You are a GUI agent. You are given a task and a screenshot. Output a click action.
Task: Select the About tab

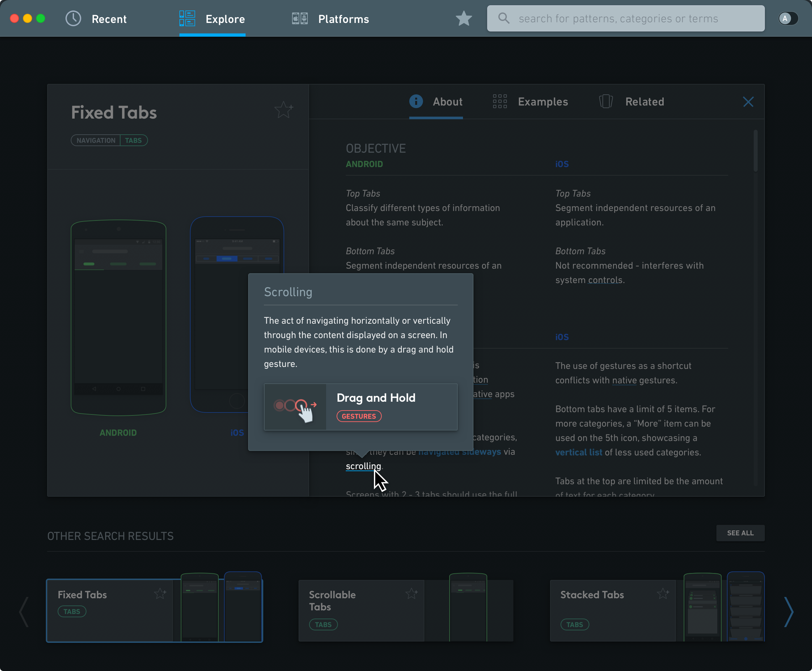(436, 102)
